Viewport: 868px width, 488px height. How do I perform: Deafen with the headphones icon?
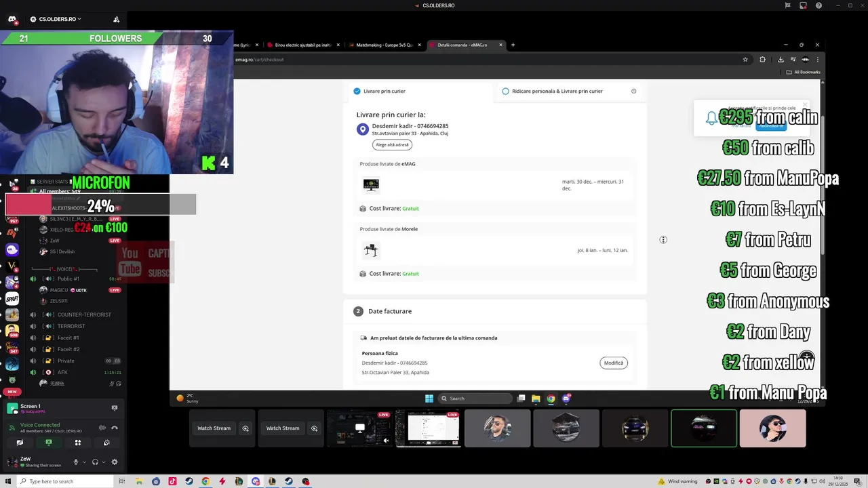[x=95, y=462]
